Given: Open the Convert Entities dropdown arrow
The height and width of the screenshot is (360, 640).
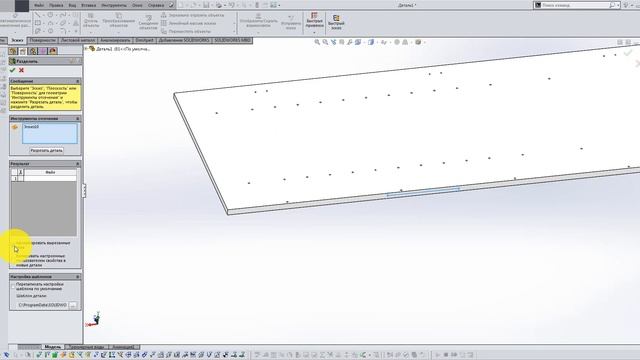Looking at the screenshot, I should [x=118, y=32].
